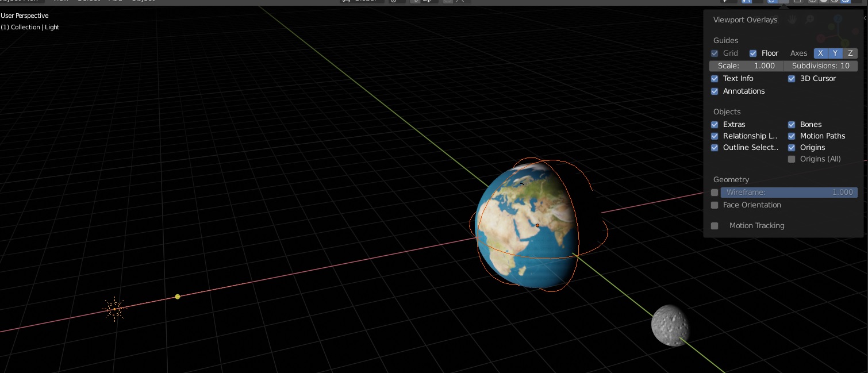Click the 'User Perspective' viewport text
The width and height of the screenshot is (868, 373).
coord(25,16)
